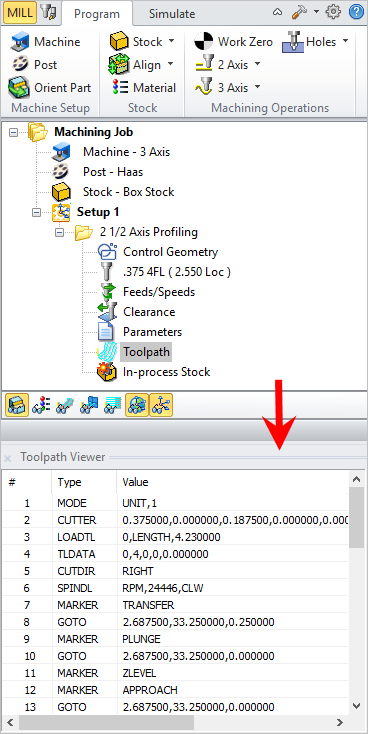368x734 pixels.
Task: Click the .375 4FL tool icon
Action: click(x=106, y=272)
